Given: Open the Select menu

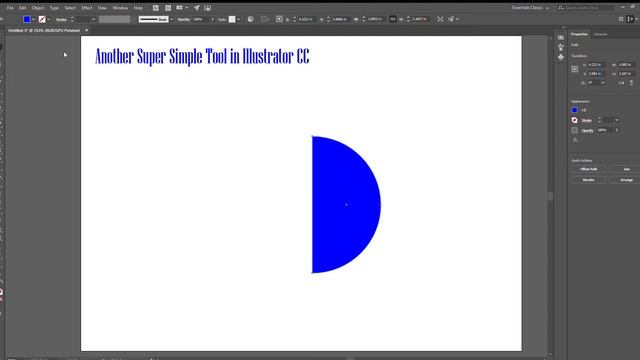Looking at the screenshot, I should tap(70, 8).
